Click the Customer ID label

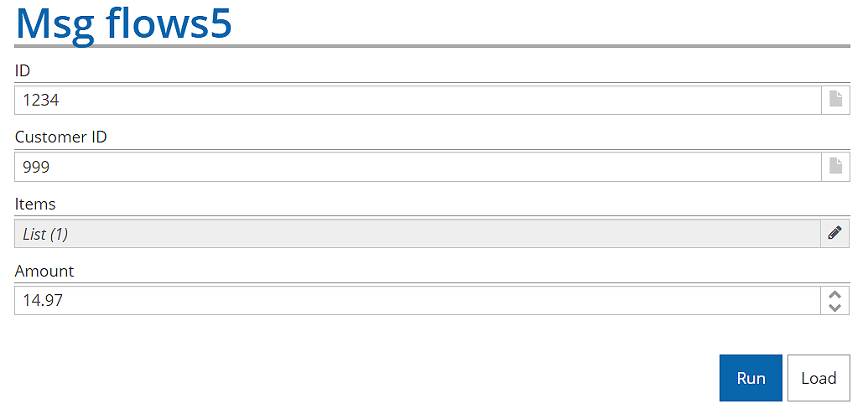tap(61, 137)
